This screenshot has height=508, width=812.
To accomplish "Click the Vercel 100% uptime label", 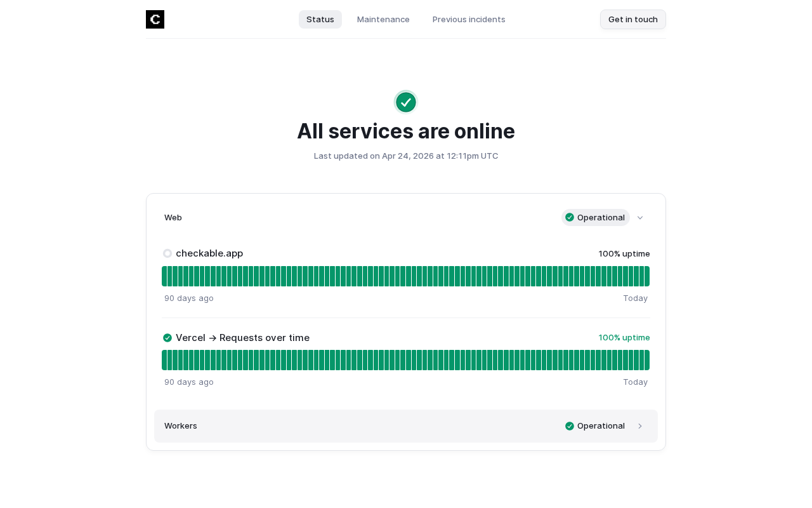I will [x=624, y=338].
